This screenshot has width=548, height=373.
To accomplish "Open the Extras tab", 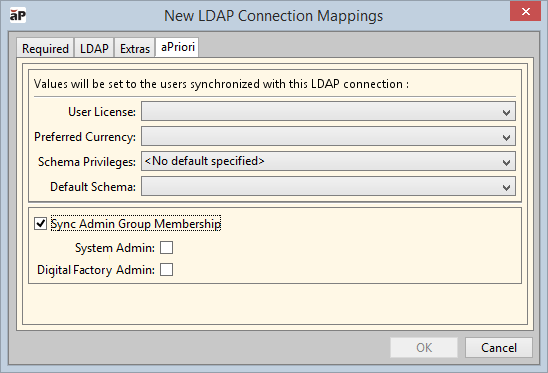I will [135, 48].
